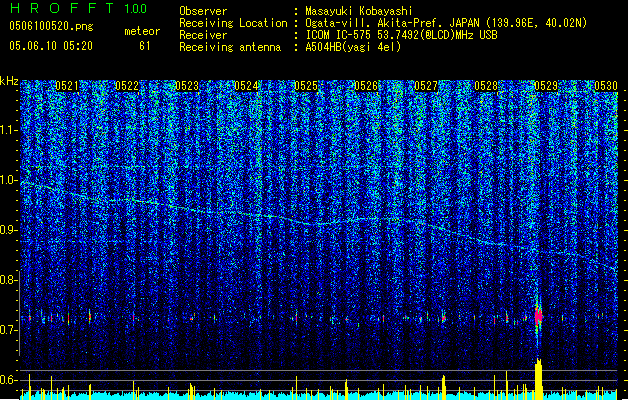Click the 1.1 frequency axis label
The image size is (629, 400).
point(8,130)
